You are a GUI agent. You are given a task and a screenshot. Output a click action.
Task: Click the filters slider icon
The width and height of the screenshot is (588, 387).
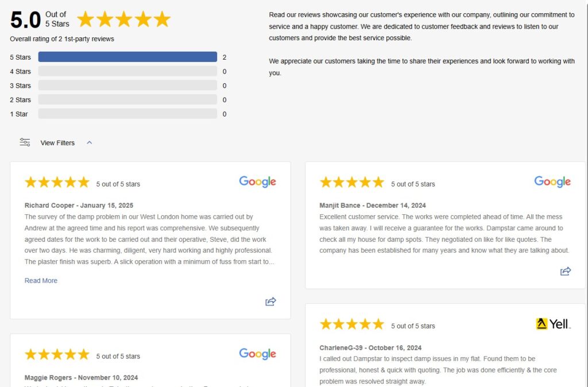click(25, 142)
